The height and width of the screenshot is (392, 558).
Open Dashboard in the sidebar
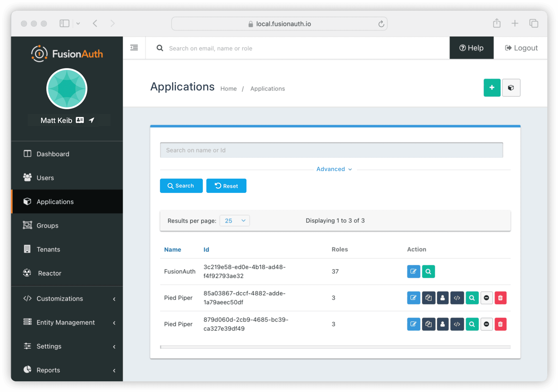[x=67, y=154]
